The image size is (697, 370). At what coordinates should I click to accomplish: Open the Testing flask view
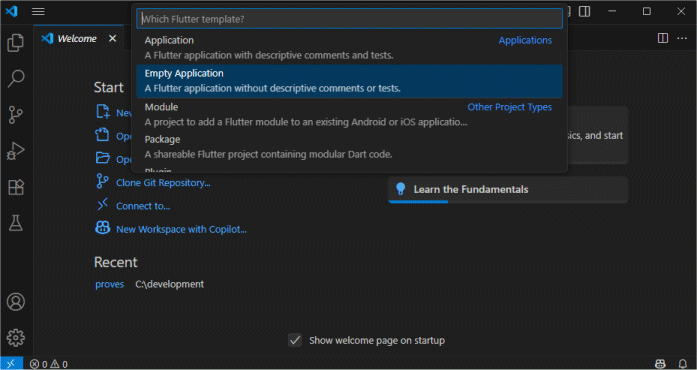pos(16,223)
